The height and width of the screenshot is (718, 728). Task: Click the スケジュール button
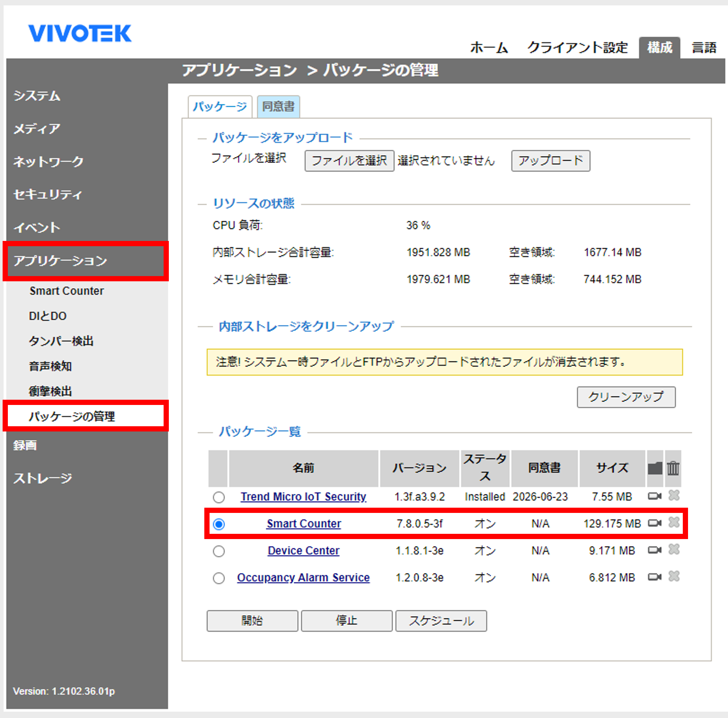[441, 621]
